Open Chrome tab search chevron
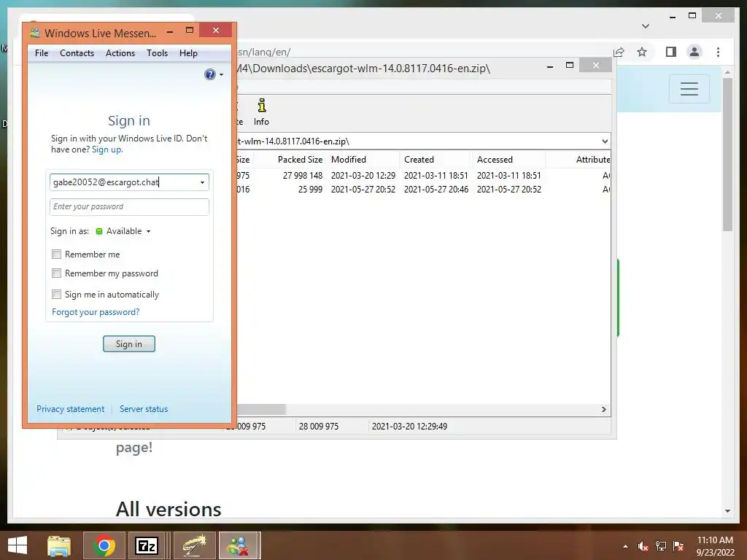 click(x=646, y=26)
